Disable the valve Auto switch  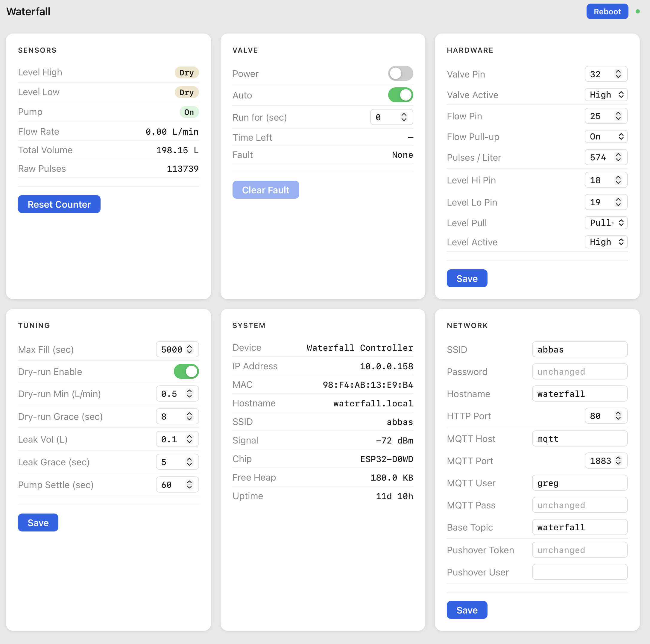point(400,95)
